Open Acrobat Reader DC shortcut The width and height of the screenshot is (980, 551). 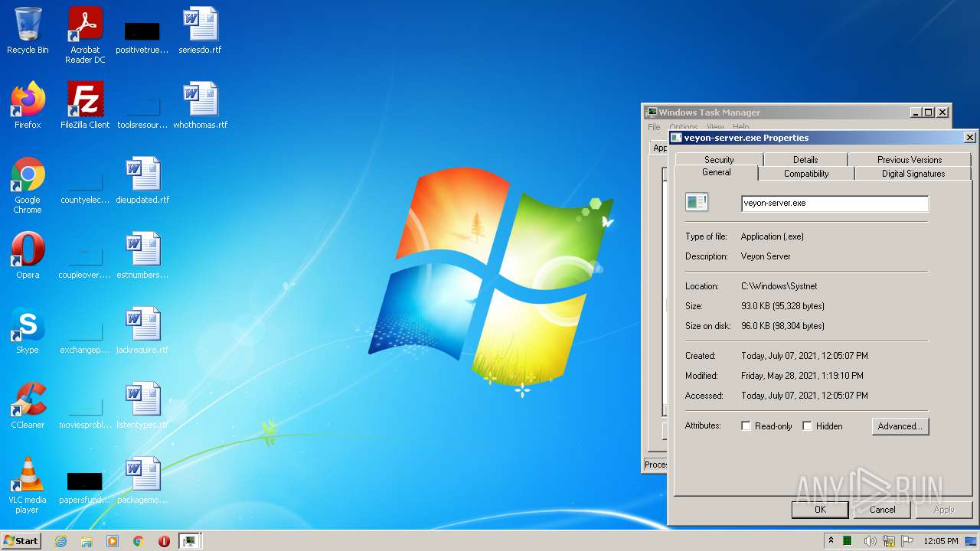pos(85,34)
